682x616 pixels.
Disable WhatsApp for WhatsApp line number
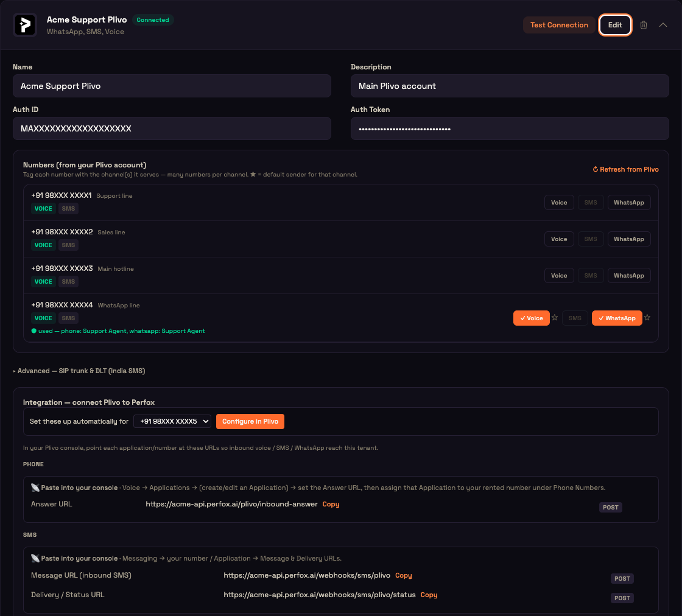[x=617, y=318]
